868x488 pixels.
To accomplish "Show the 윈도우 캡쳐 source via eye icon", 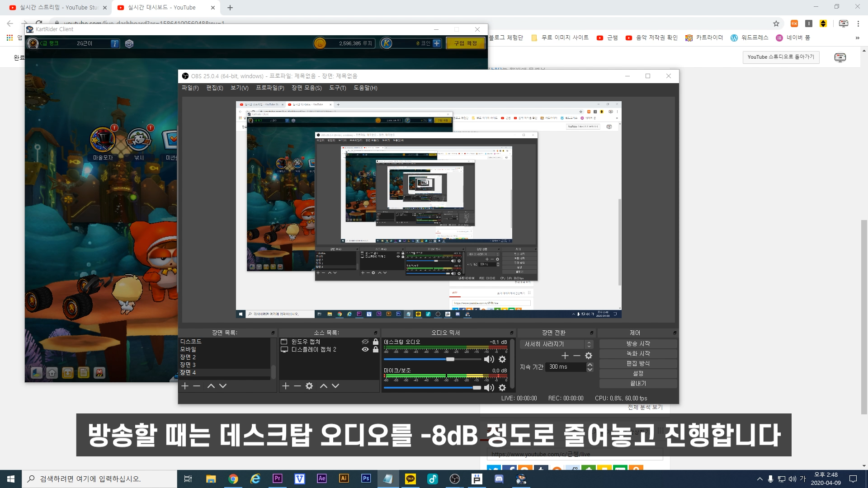I will (365, 342).
